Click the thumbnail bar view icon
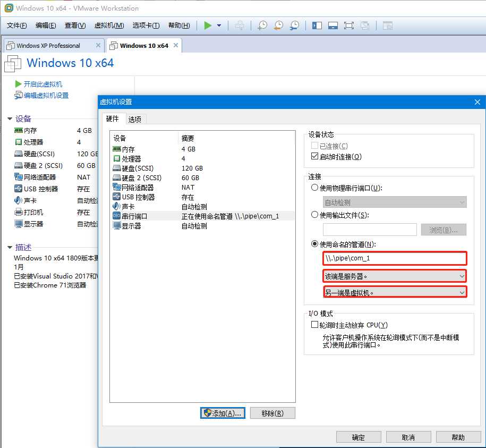 pyautogui.click(x=333, y=26)
